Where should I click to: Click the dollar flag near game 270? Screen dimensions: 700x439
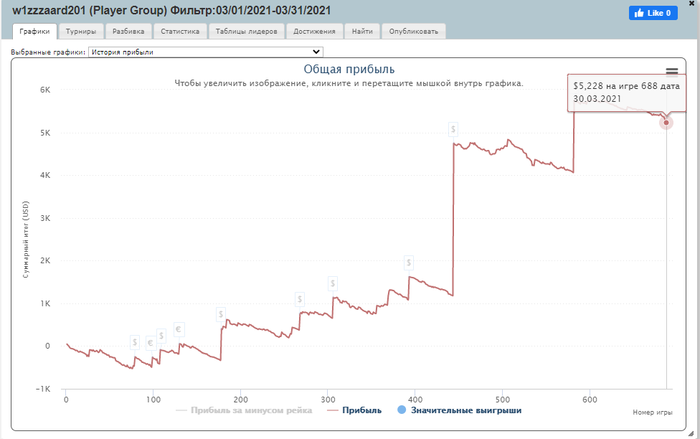pos(300,299)
